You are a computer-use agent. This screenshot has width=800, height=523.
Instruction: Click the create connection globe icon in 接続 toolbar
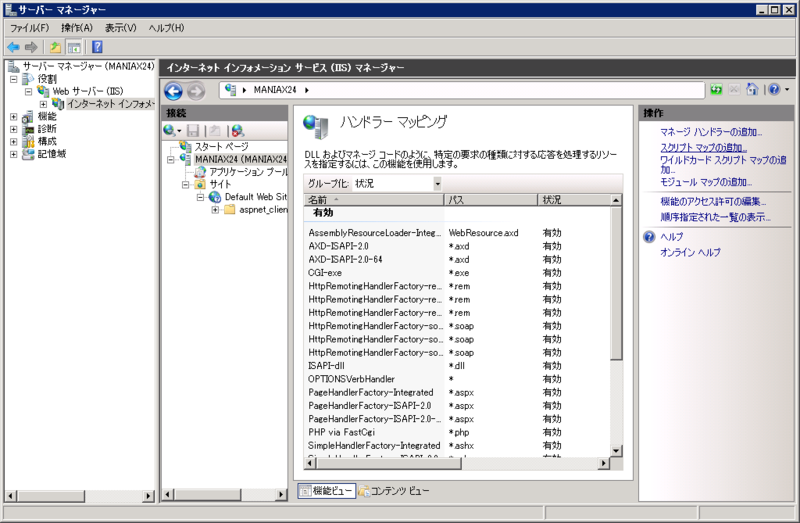point(171,131)
